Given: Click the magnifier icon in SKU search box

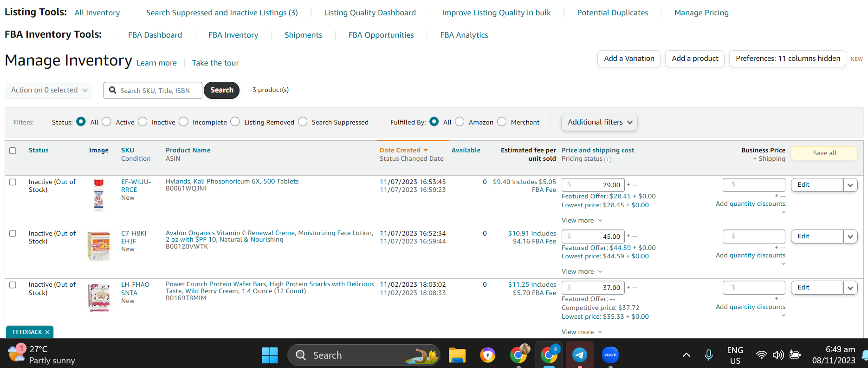Looking at the screenshot, I should pos(113,90).
